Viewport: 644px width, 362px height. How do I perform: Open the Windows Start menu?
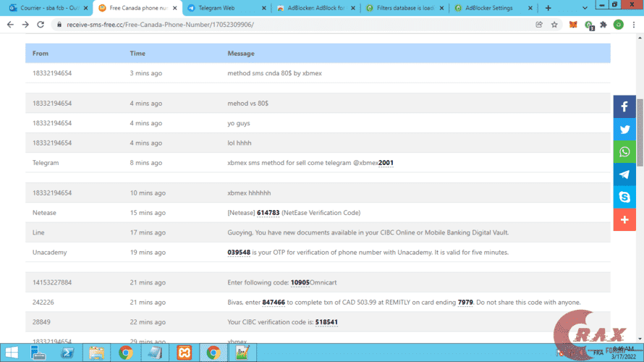[x=12, y=353]
